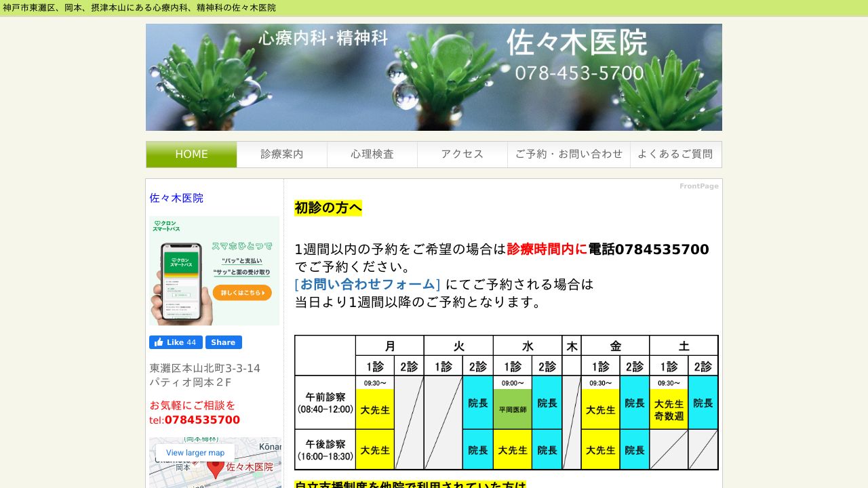This screenshot has width=868, height=488.
Task: Select the よくあるご質問 tab
Action: [x=675, y=154]
